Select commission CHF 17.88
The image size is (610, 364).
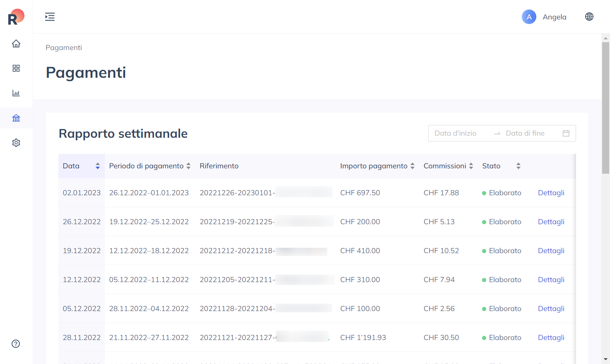441,193
